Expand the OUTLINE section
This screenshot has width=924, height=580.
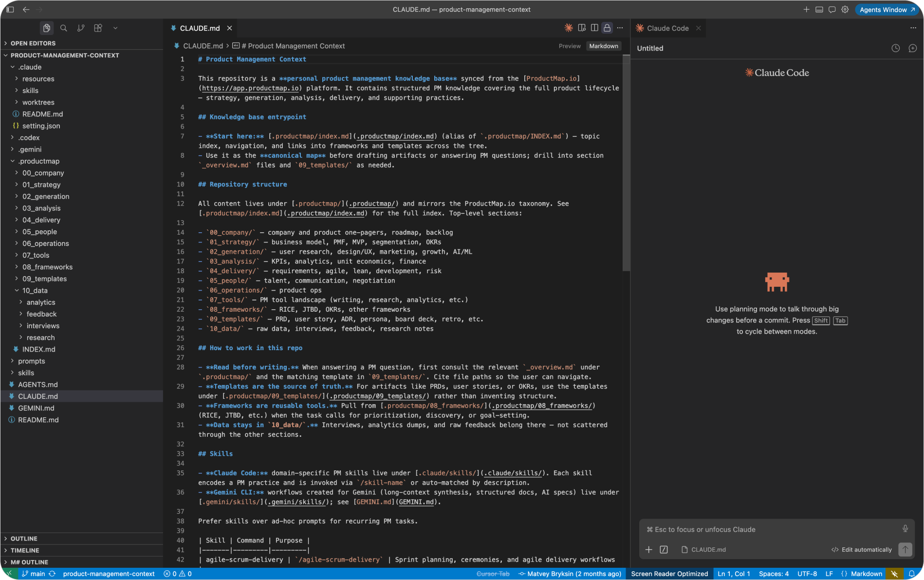coord(81,539)
